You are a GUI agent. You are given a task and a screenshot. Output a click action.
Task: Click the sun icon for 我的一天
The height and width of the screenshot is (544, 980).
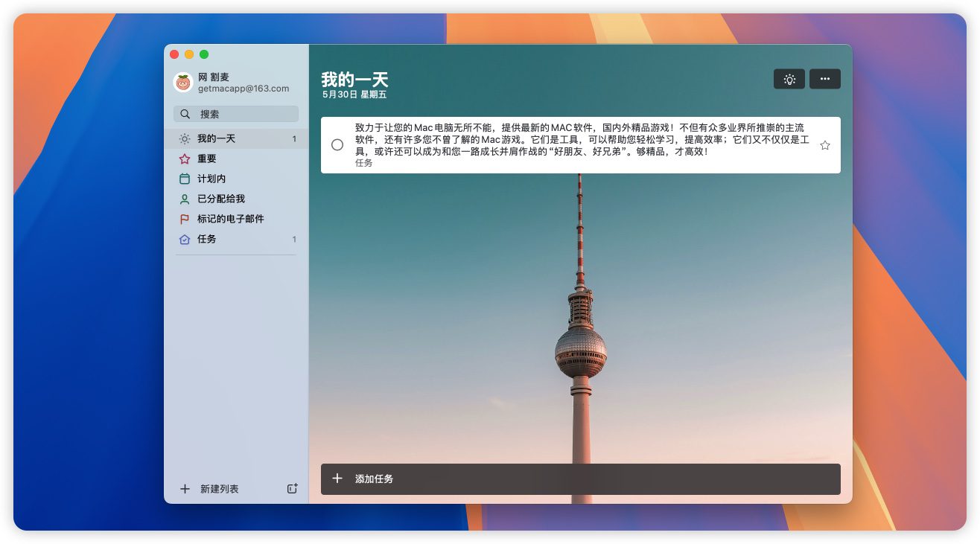[185, 138]
